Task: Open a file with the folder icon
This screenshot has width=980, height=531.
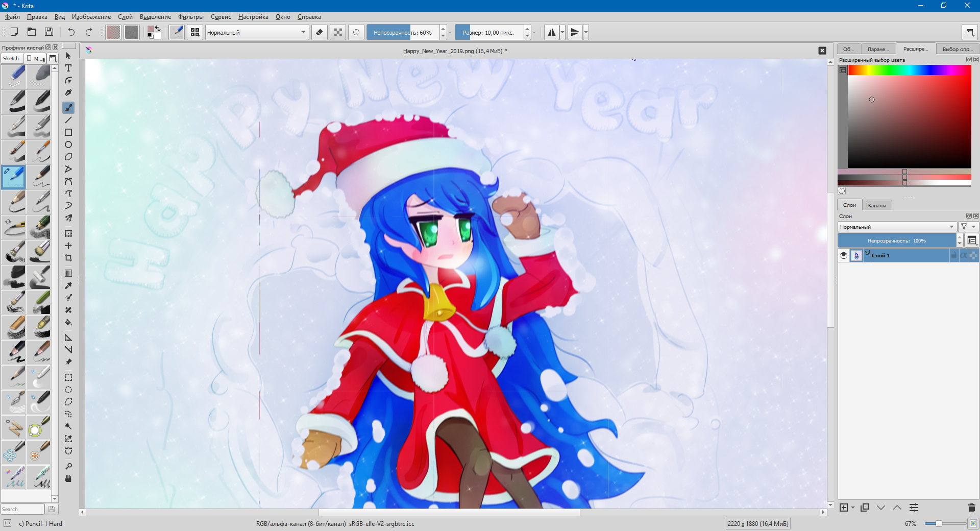Action: (x=32, y=32)
